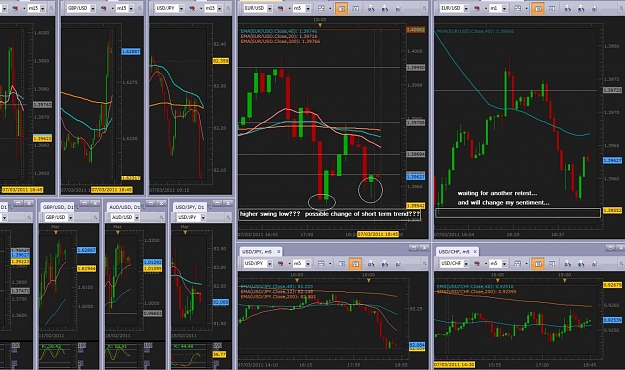Viewport: 625px width, 370px height.
Task: Click chart layout icon in EUR/USD m1 toolbar
Action: tap(517, 8)
